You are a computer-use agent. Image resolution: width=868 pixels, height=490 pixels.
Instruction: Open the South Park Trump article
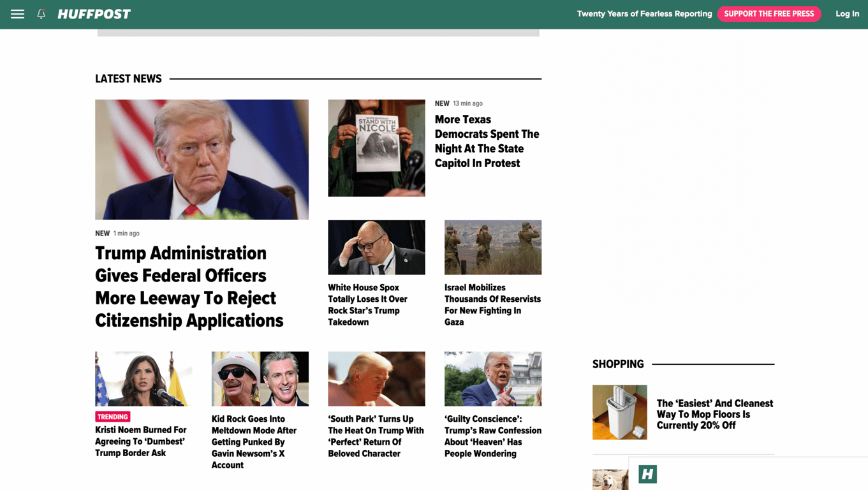coord(376,436)
